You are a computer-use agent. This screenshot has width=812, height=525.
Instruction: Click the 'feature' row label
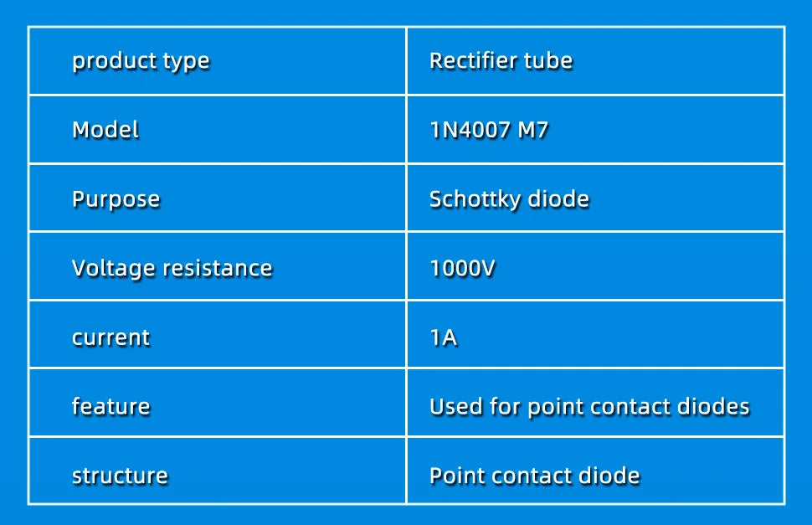coord(111,407)
